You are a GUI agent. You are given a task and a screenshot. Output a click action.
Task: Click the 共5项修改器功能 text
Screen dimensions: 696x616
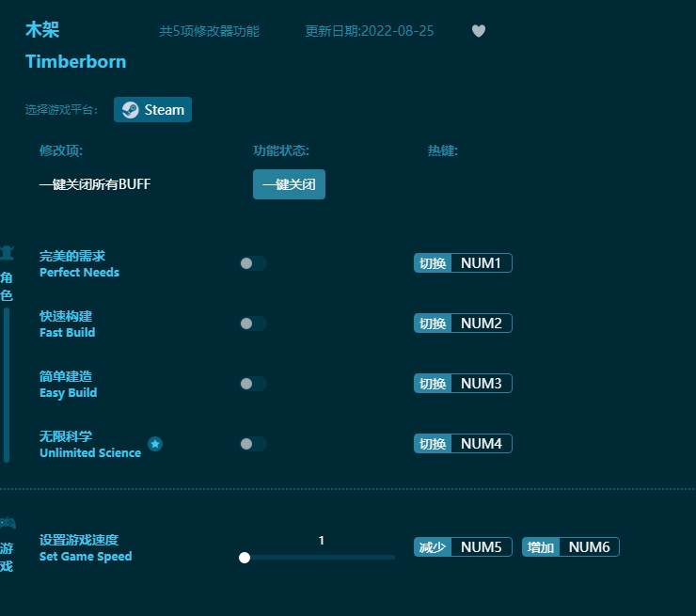click(209, 31)
